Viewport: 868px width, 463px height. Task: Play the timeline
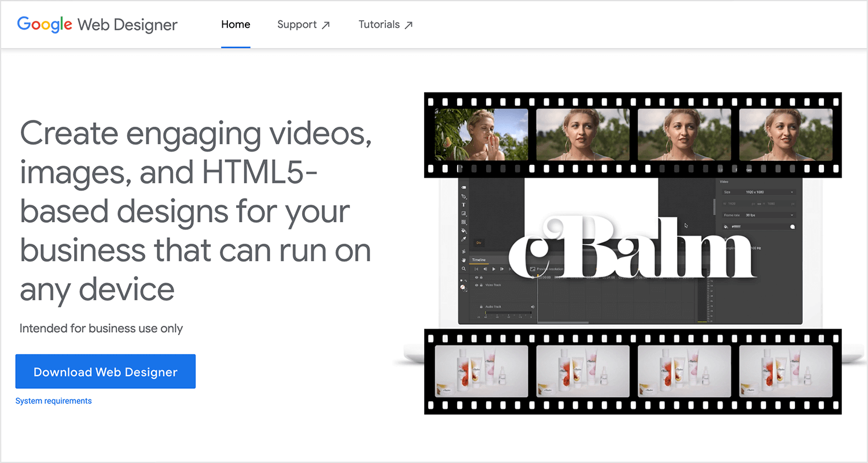[x=494, y=269]
